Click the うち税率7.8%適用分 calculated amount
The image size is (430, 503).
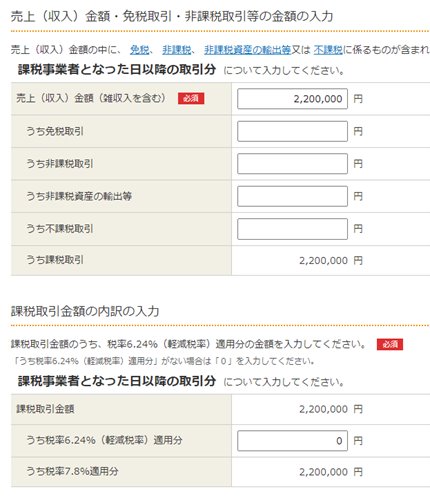323,472
